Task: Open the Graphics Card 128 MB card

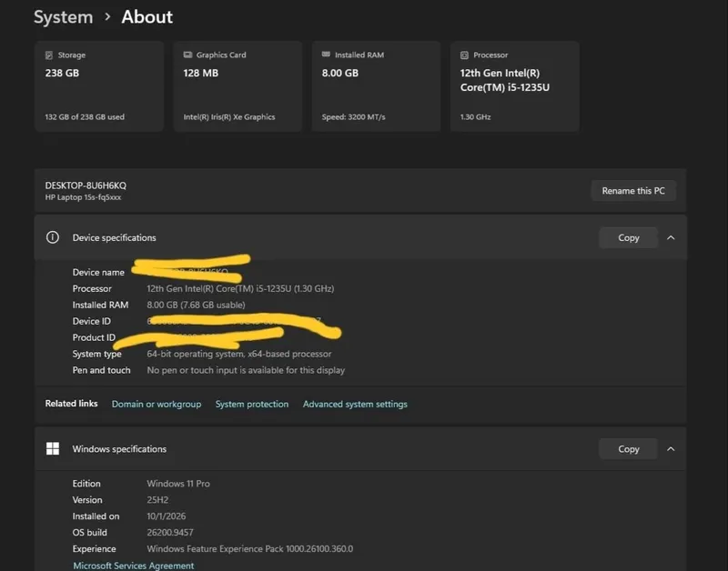Action: pyautogui.click(x=238, y=86)
